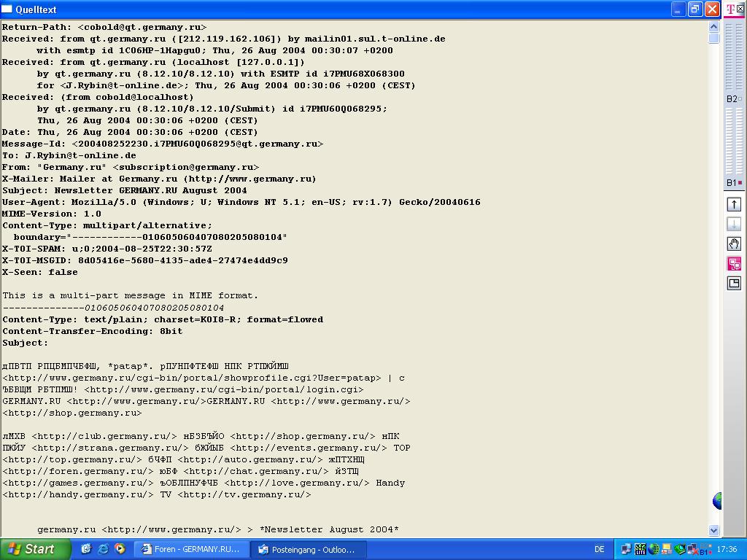Image resolution: width=747 pixels, height=560 pixels.
Task: Switch to Foren - GERMANY.RU taskbar window
Action: (x=190, y=550)
